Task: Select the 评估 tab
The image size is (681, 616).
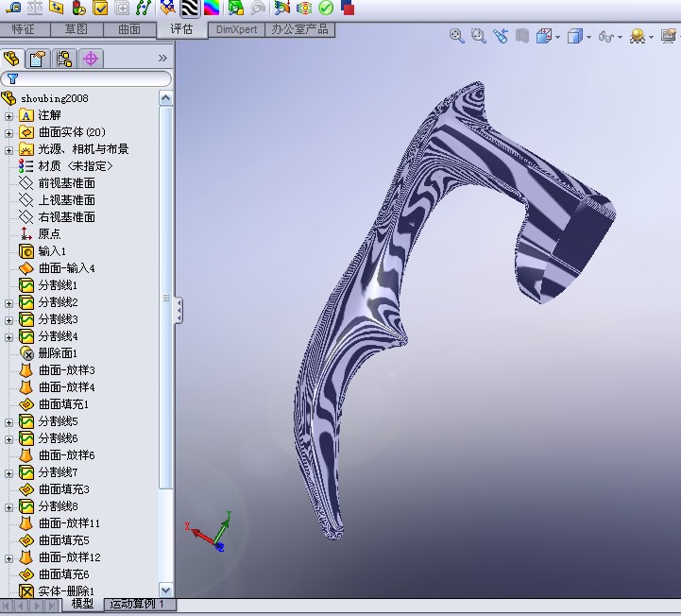Action: (x=181, y=29)
